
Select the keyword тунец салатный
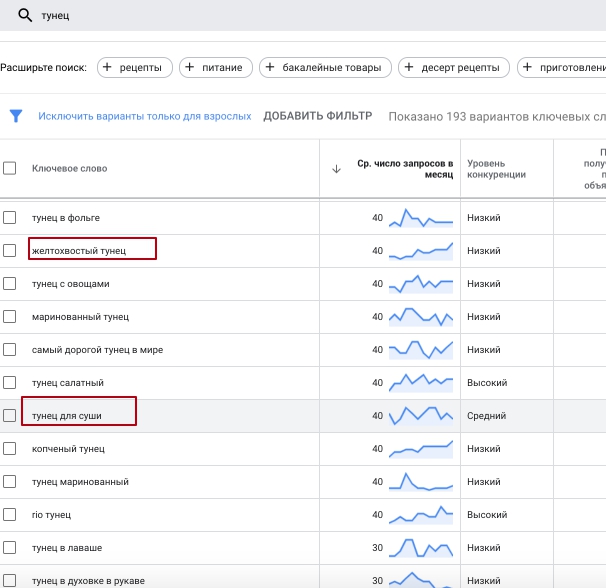(68, 383)
